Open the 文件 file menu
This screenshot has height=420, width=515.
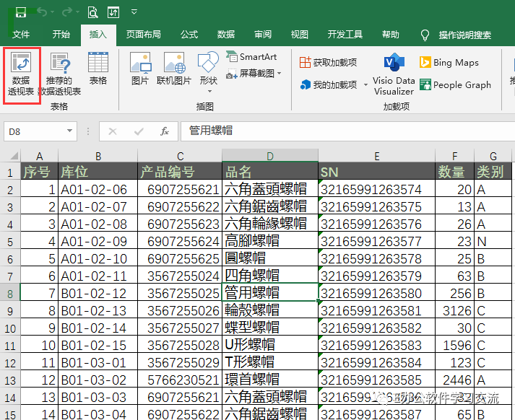coord(21,35)
